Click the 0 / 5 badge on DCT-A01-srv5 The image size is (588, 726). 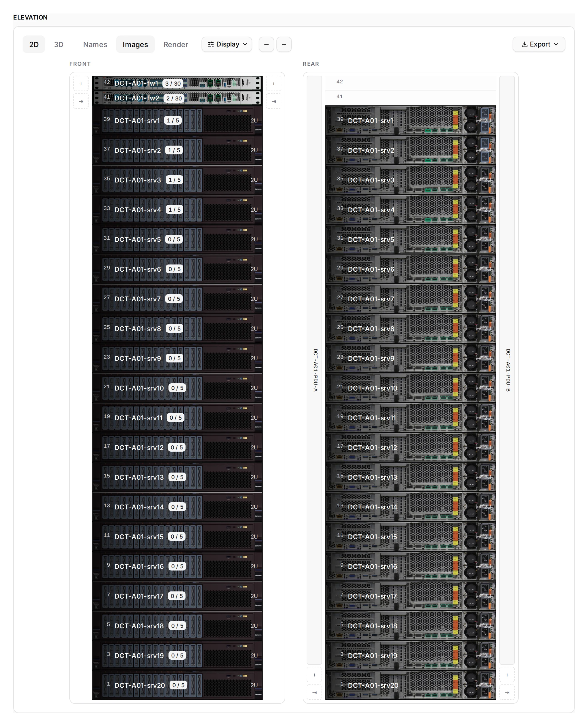coord(174,239)
